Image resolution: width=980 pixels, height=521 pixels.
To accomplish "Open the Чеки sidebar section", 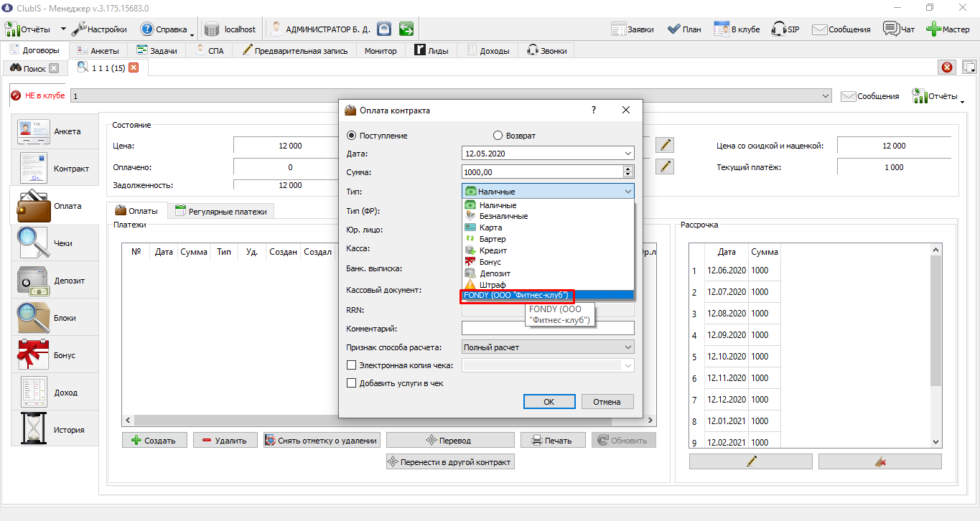I will pos(55,243).
